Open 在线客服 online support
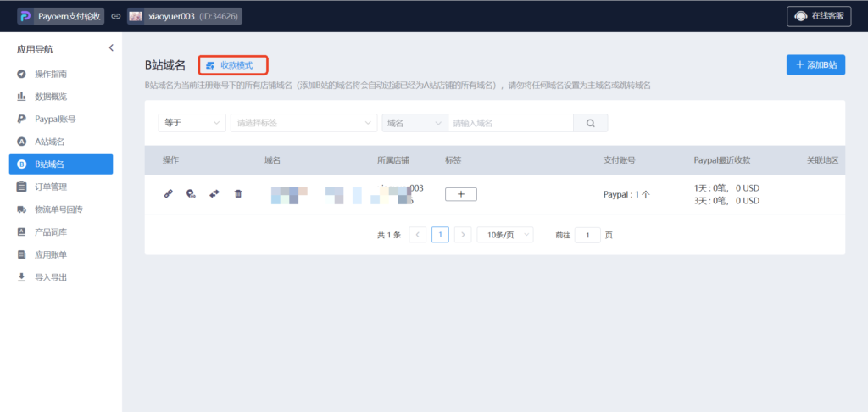The height and width of the screenshot is (412, 868). [x=819, y=16]
